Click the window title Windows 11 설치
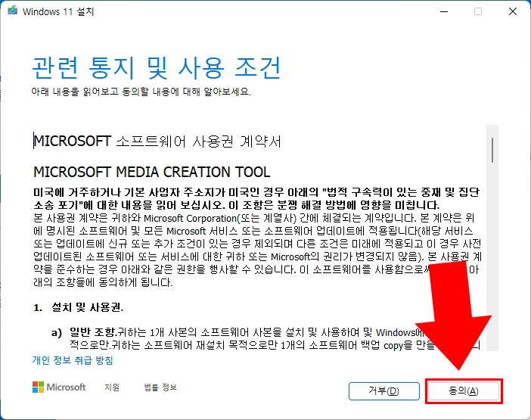Screen dimensions: 531x420 [x=58, y=11]
